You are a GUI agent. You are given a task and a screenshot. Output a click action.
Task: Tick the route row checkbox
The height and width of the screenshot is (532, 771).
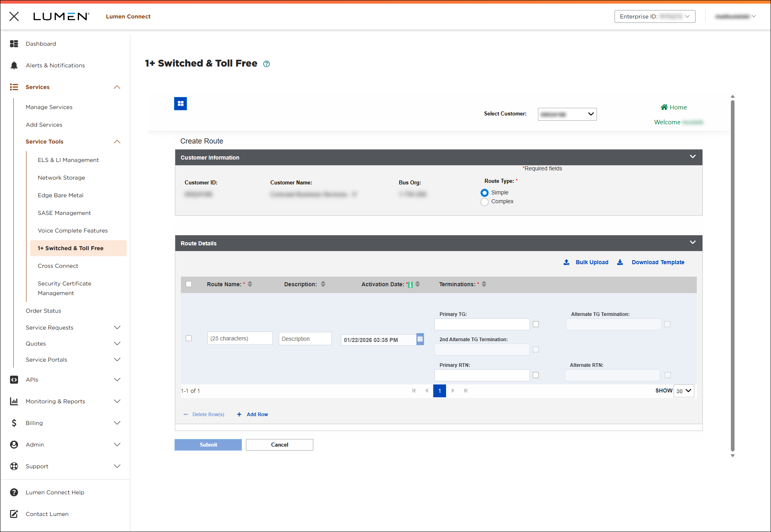click(x=189, y=338)
